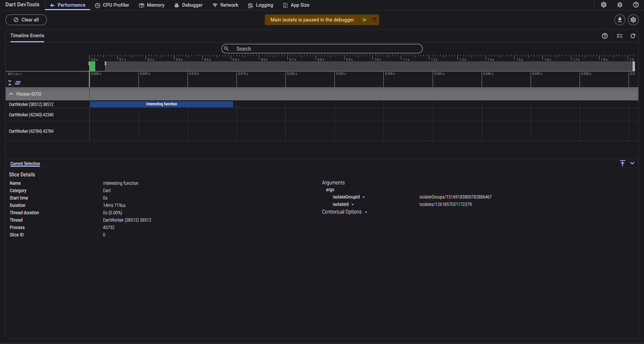Select the DartWorker (42340) thread row
The height and width of the screenshot is (344, 644).
31,115
